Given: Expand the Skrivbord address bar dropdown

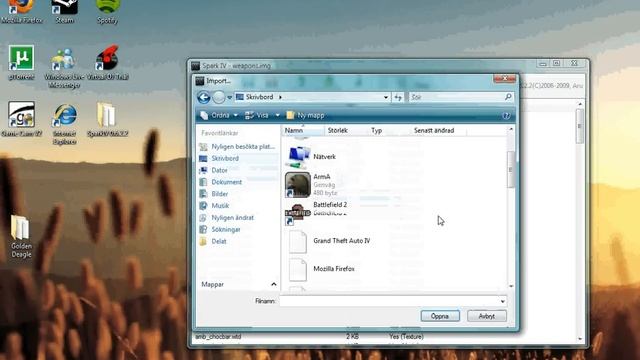Looking at the screenshot, I should pyautogui.click(x=385, y=97).
